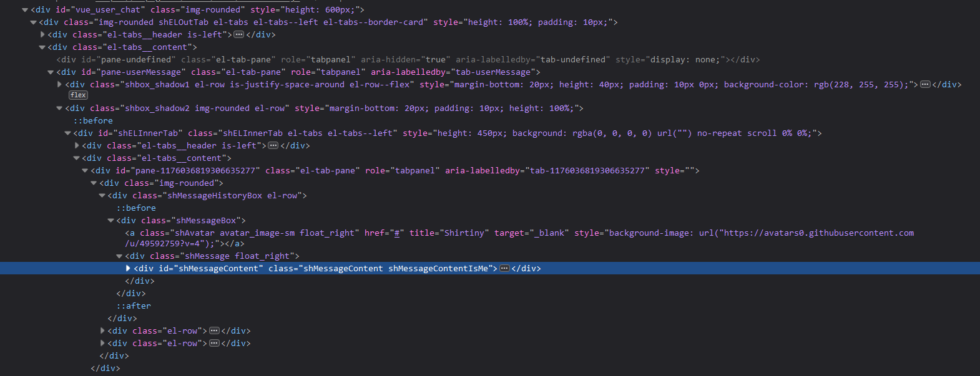This screenshot has height=376, width=980.
Task: Click the ellipsis badge of shELInnerTab's el-tabs__header
Action: [273, 146]
